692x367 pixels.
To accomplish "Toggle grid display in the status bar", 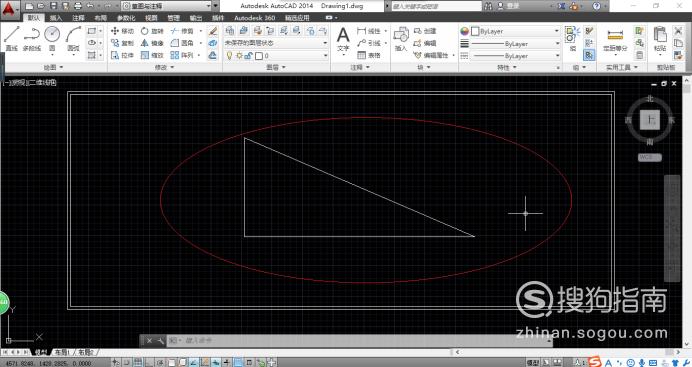I will click(x=138, y=363).
